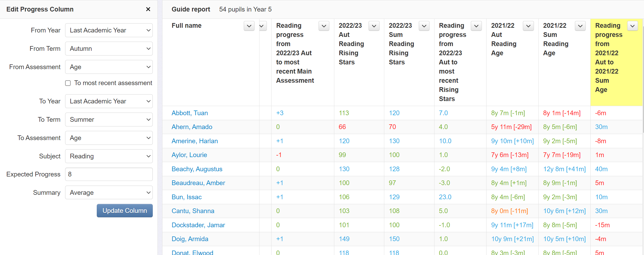This screenshot has width=644, height=255.
Task: Open the From Year dropdown
Action: (109, 30)
